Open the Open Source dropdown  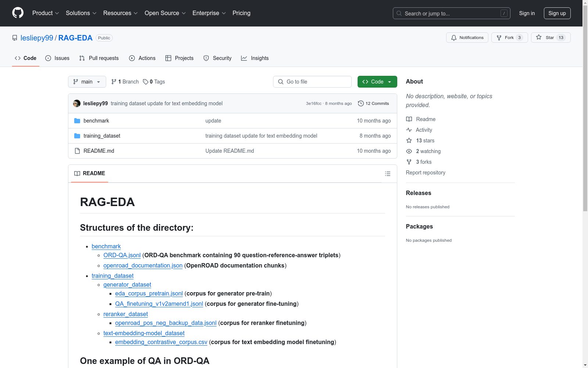tap(165, 13)
